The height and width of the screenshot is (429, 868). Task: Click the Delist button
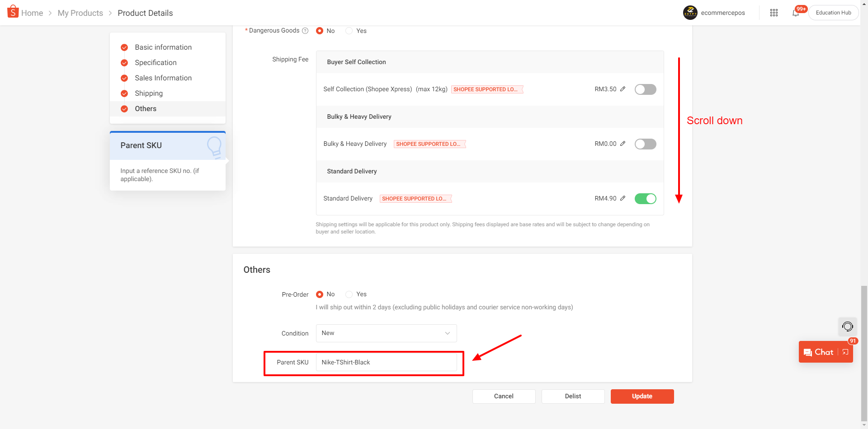[573, 396]
